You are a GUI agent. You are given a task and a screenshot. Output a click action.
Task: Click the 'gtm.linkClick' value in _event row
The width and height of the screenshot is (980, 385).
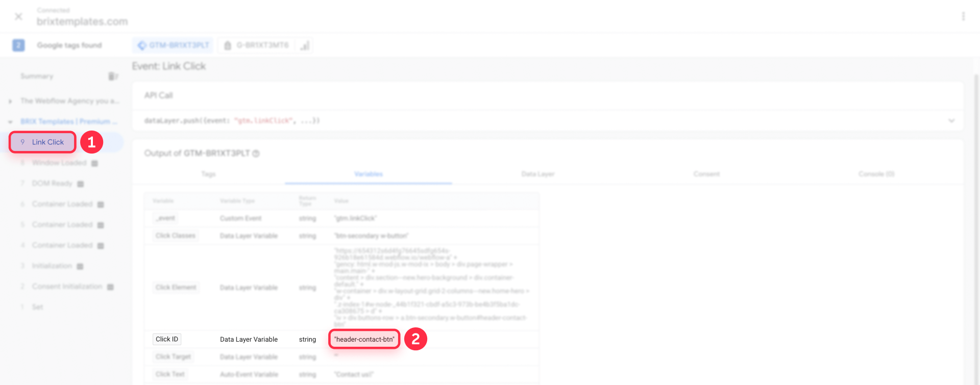355,218
